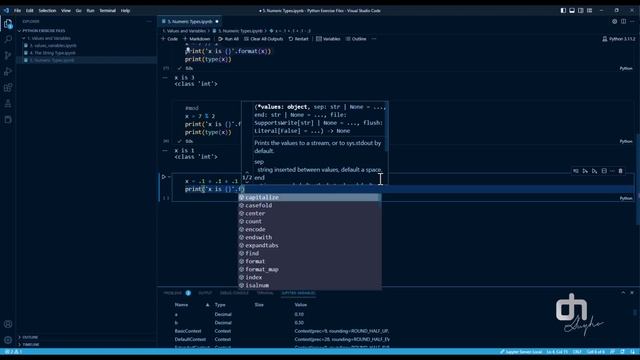Choose format from autocomplete list
640x360 pixels.
[x=310, y=261]
